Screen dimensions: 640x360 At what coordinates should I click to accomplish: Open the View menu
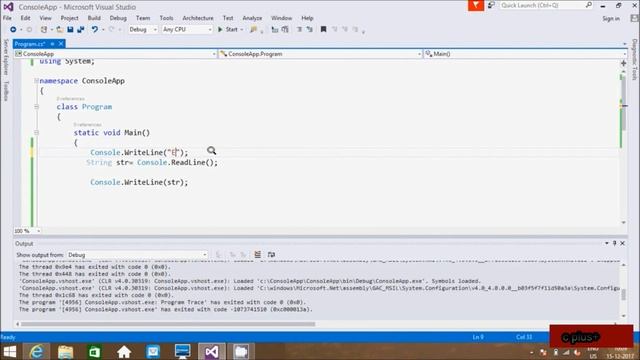45,18
